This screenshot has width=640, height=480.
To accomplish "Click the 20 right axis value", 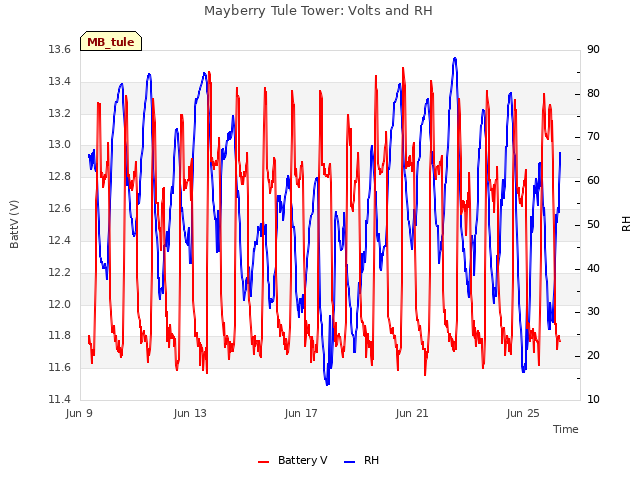I will (x=593, y=356).
